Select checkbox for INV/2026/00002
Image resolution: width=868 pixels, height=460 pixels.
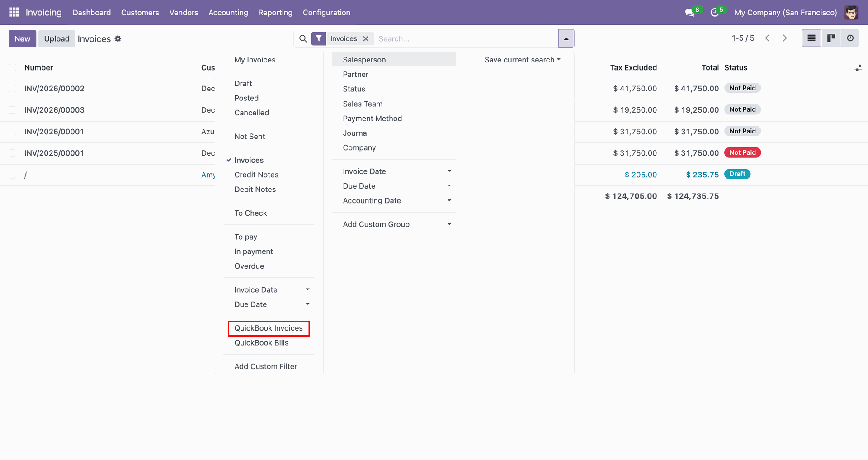(x=13, y=89)
